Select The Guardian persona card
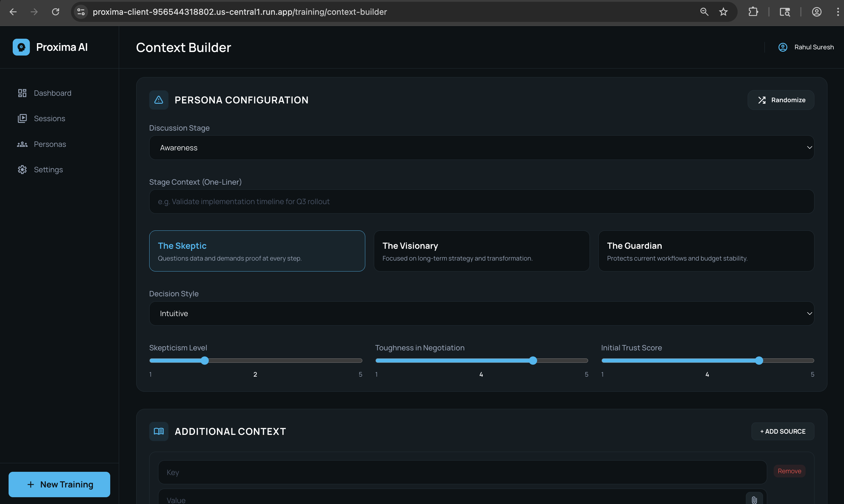The height and width of the screenshot is (504, 844). coord(706,251)
